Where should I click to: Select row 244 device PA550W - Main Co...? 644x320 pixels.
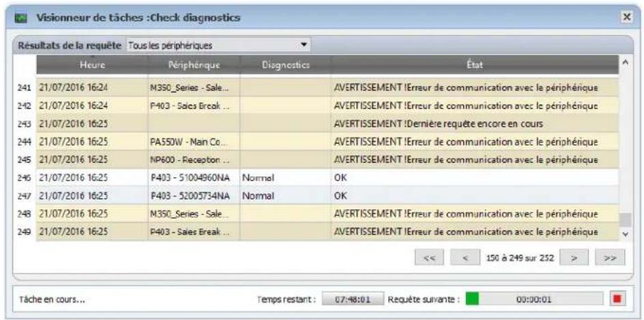tap(194, 141)
